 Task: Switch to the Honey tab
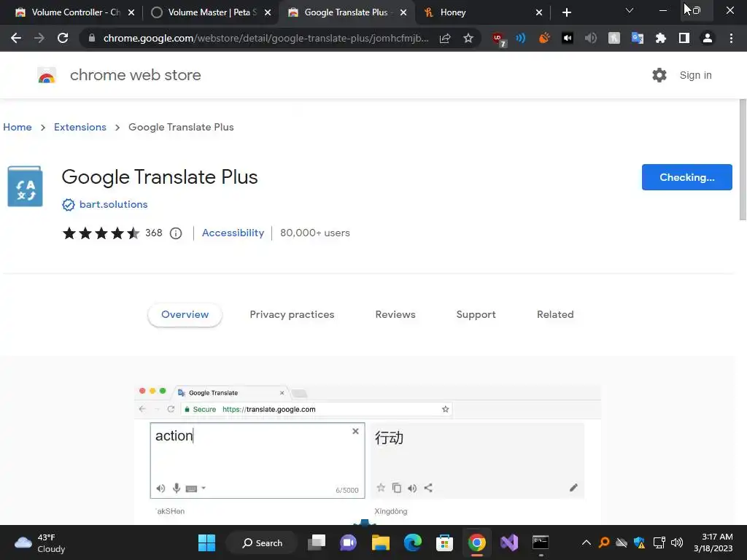coord(483,12)
